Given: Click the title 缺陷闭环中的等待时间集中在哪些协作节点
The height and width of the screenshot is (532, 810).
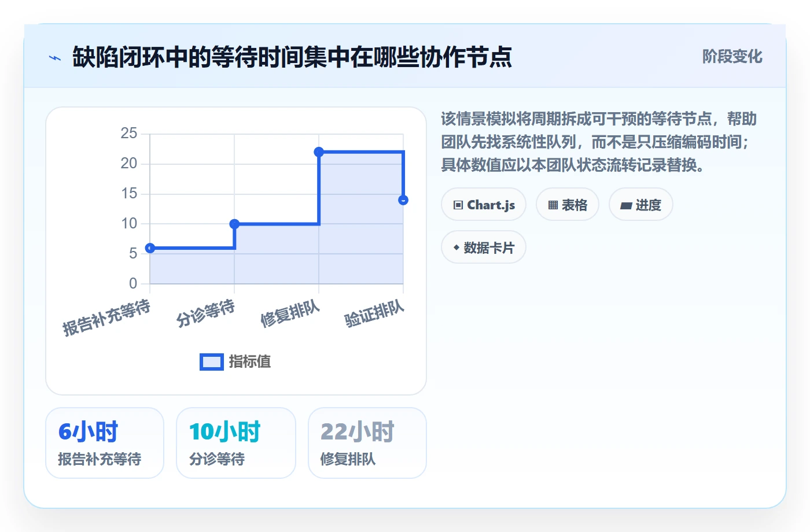Looking at the screenshot, I should (292, 57).
